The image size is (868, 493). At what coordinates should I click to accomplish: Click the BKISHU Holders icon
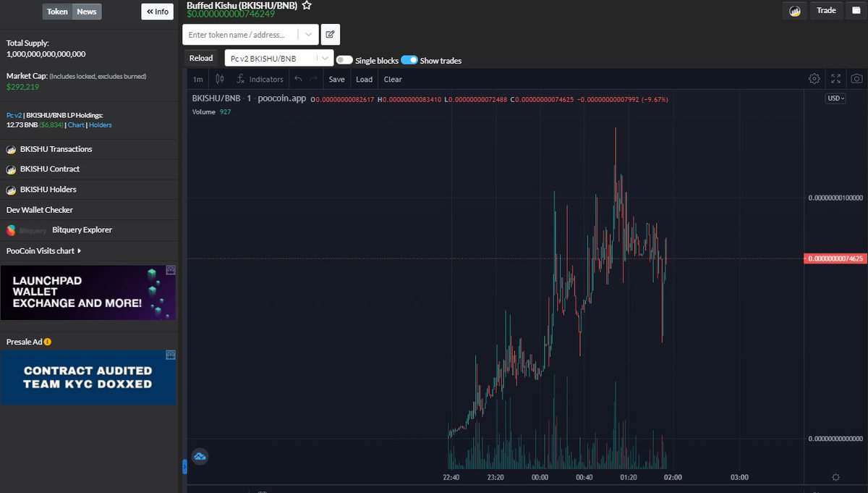[x=11, y=190]
